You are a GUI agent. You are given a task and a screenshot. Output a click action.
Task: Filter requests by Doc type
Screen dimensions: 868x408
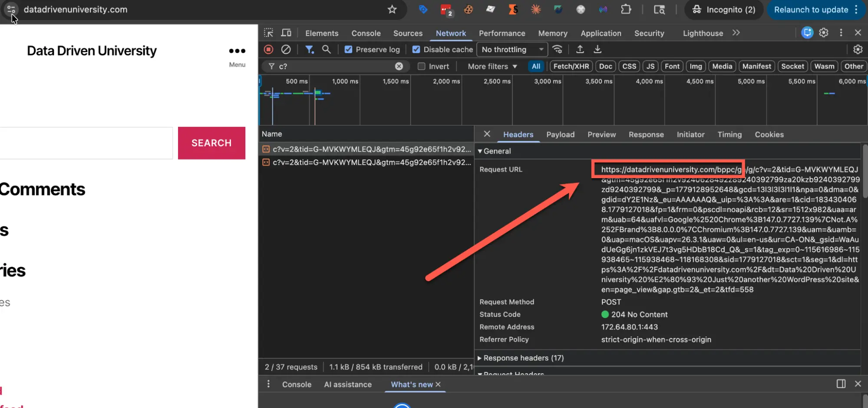tap(605, 66)
